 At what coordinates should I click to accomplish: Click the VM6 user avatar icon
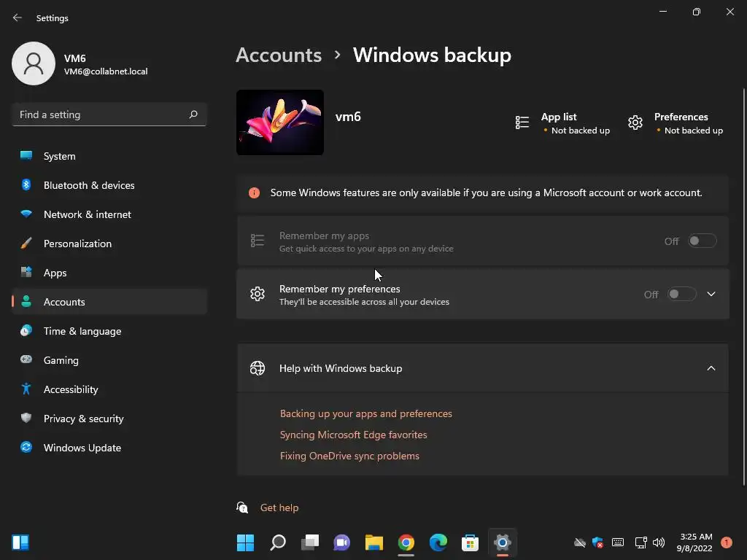point(34,63)
